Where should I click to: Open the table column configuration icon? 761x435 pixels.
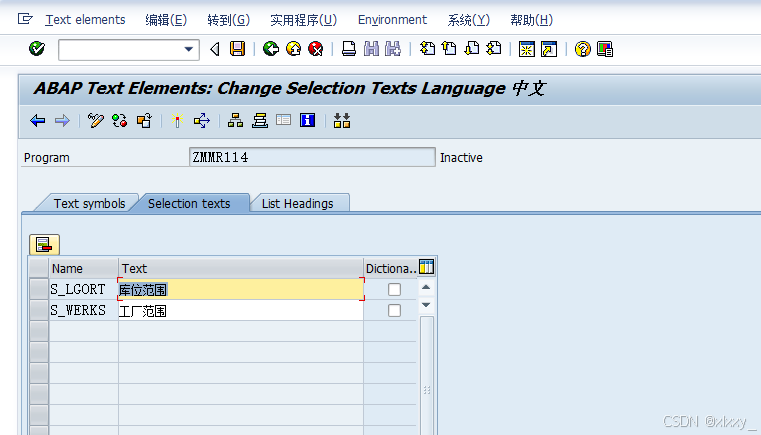(426, 267)
